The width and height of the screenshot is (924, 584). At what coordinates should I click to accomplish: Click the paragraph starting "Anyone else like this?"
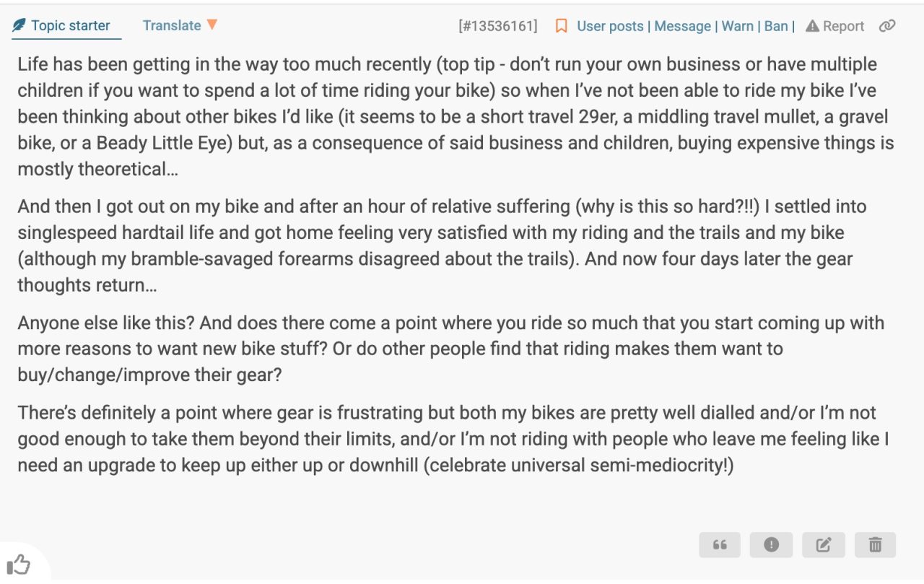(x=450, y=349)
